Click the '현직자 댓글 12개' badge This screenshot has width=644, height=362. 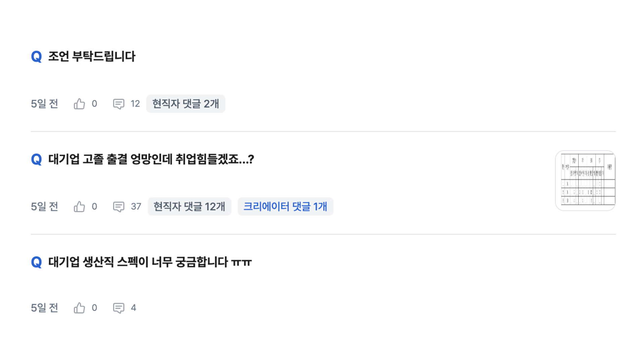point(189,206)
